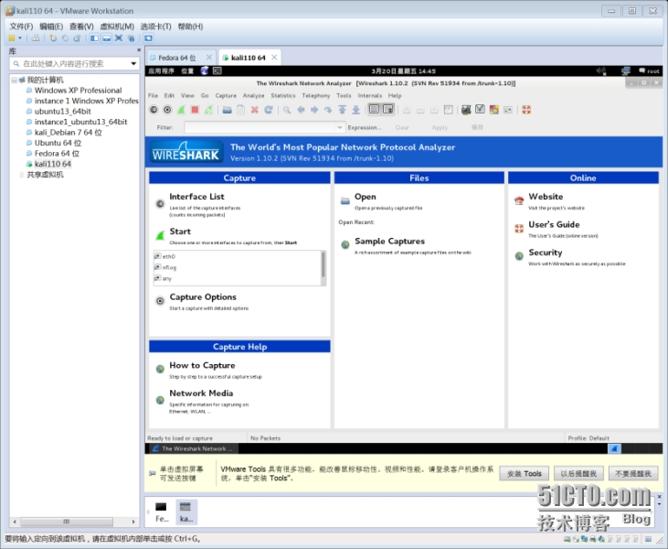Open Capture Options from start page
The height and width of the screenshot is (549, 668).
203,297
